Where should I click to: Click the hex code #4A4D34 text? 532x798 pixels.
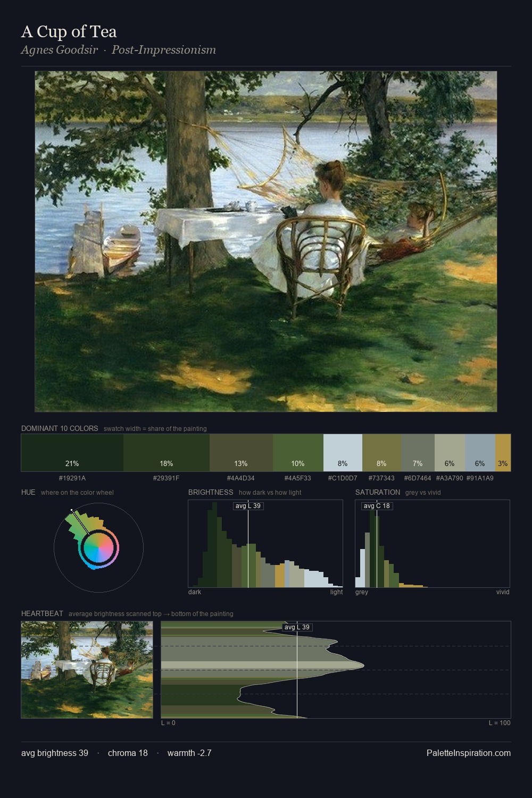tap(241, 478)
